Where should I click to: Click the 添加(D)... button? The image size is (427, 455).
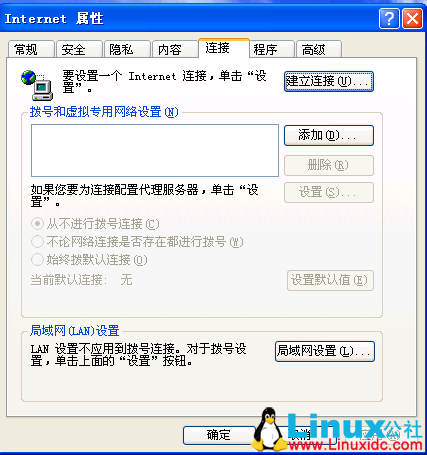(329, 135)
